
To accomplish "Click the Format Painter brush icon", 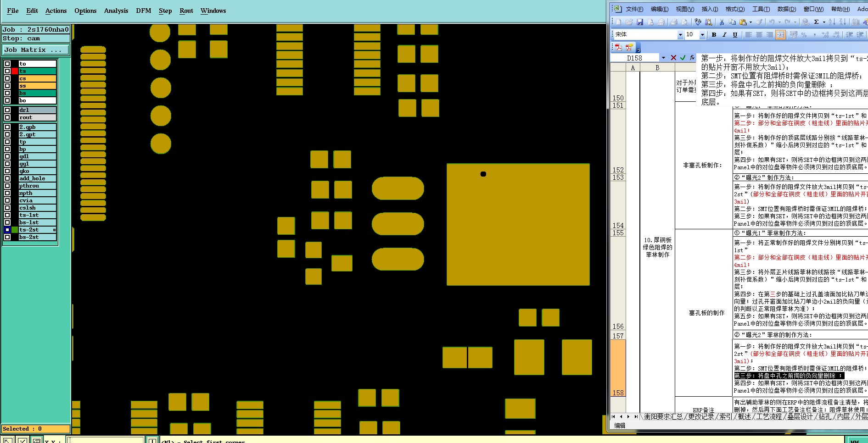I will click(x=760, y=22).
